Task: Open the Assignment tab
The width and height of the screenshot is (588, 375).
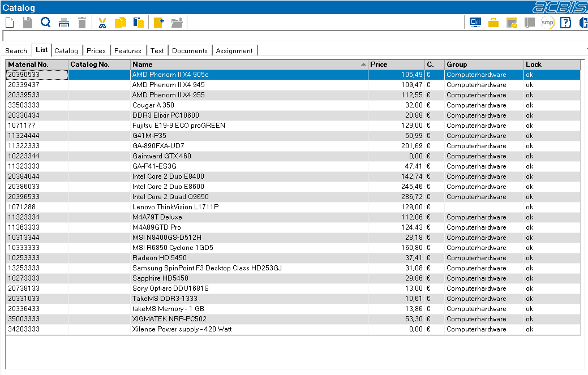Action: 234,50
